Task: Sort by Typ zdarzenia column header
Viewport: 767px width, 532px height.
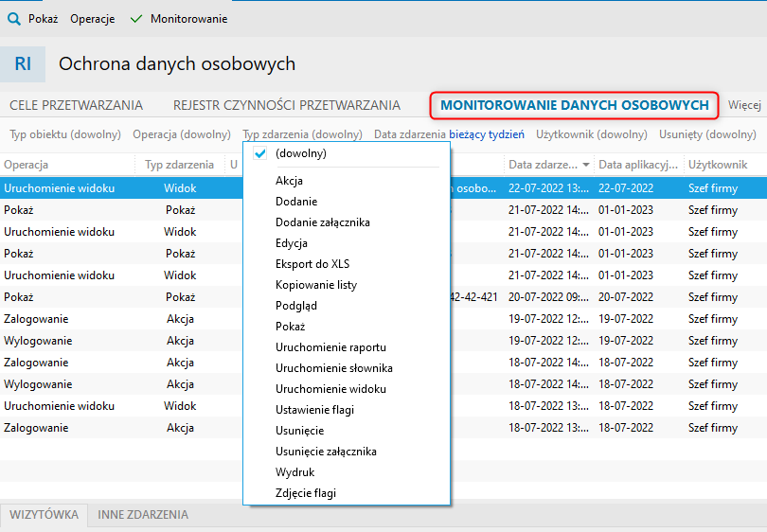Action: click(x=180, y=165)
